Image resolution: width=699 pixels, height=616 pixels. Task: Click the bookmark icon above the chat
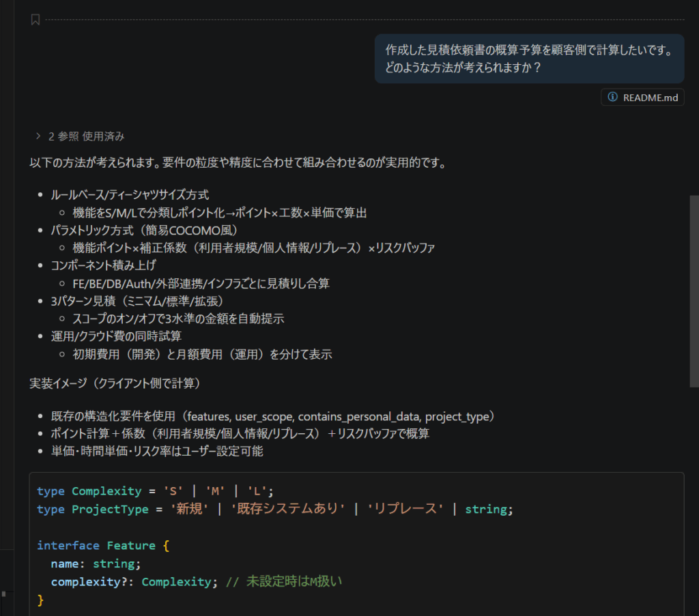[35, 20]
